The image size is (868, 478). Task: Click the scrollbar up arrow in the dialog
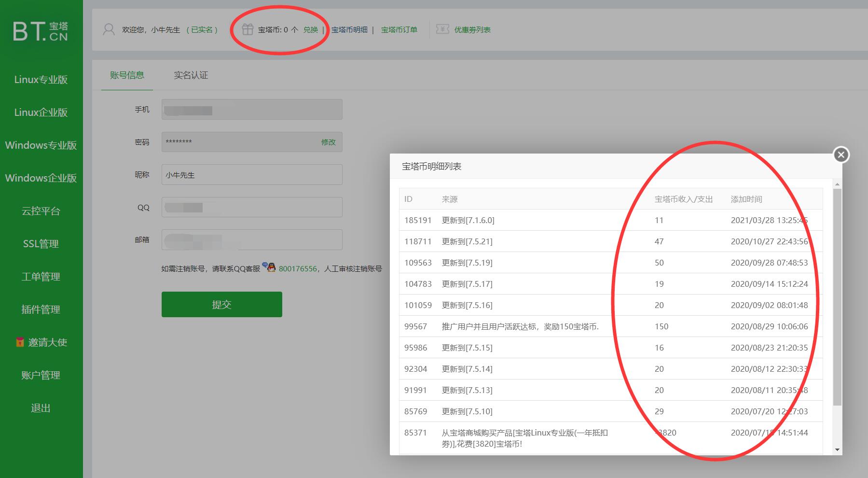837,184
